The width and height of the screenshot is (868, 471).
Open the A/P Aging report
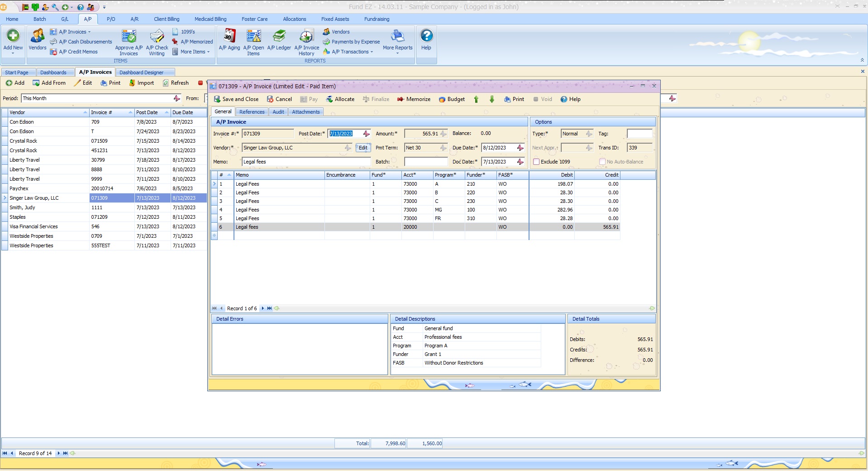click(229, 41)
